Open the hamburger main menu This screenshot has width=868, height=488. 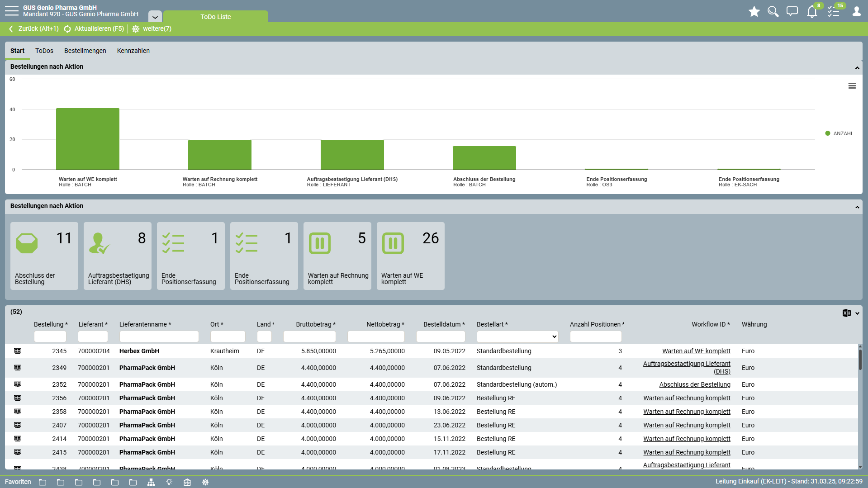coord(12,11)
